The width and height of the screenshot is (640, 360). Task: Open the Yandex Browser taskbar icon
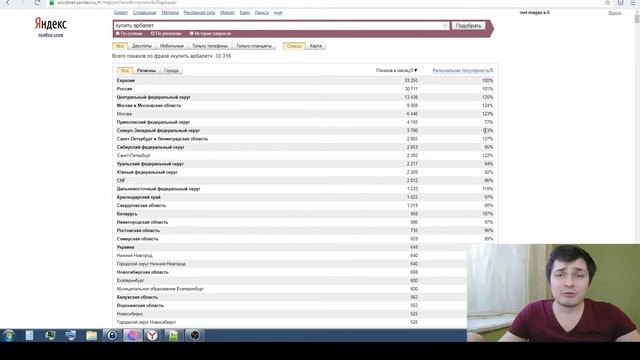tap(152, 336)
